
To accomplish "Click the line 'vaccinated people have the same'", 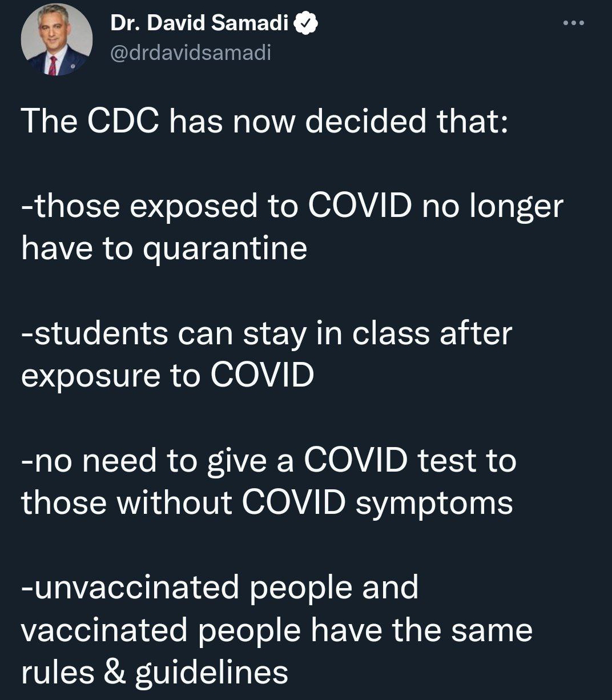I will point(277,630).
